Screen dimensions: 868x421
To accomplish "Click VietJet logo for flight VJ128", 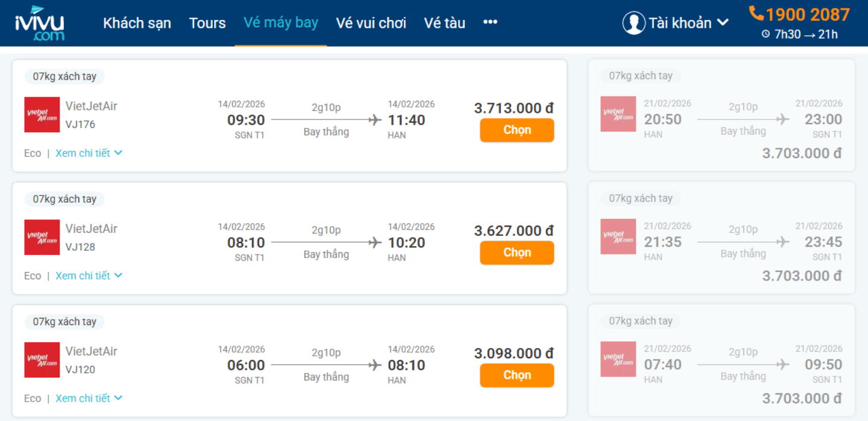I will point(42,237).
